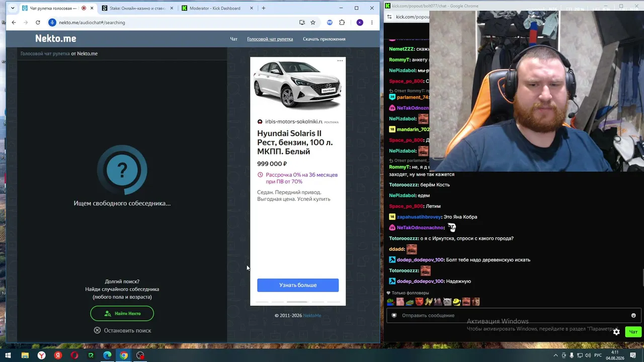Image resolution: width=644 pixels, height=362 pixels.
Task: Open the Opera taskbar icon
Action: tap(74, 355)
